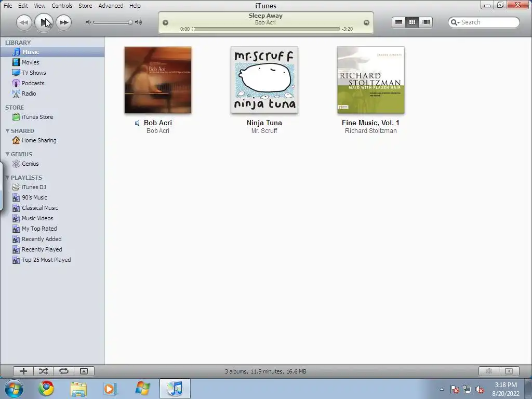Collapse the GENIUS section triangle
Screen dimensions: 532x399
(7, 154)
